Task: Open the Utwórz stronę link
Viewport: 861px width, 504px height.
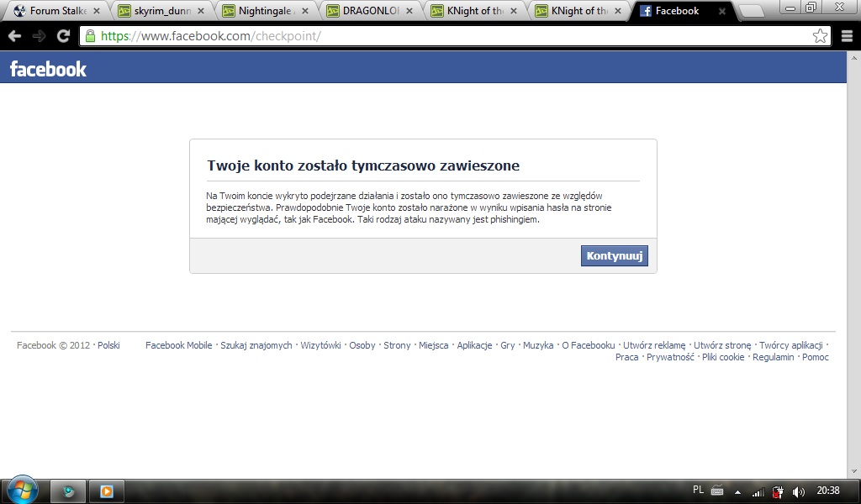Action: click(x=722, y=345)
